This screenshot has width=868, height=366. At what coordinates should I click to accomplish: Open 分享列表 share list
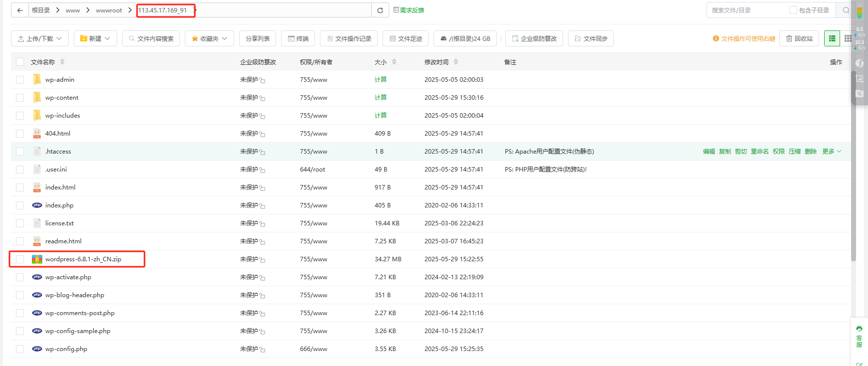point(258,38)
